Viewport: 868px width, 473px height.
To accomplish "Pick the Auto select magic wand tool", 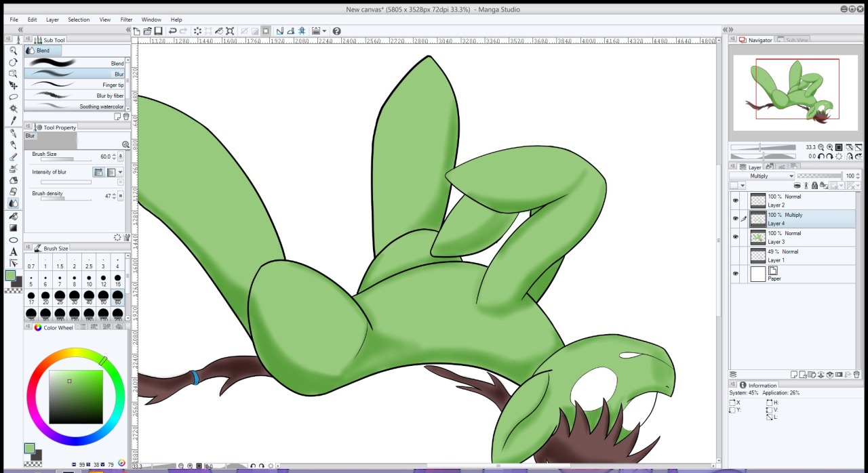I will click(13, 108).
